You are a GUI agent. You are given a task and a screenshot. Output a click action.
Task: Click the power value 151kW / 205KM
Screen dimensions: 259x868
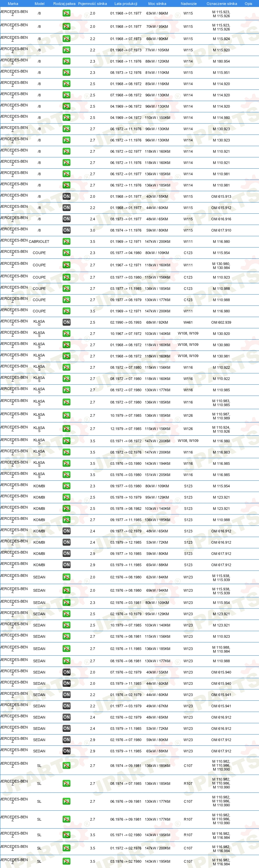[157, 475]
